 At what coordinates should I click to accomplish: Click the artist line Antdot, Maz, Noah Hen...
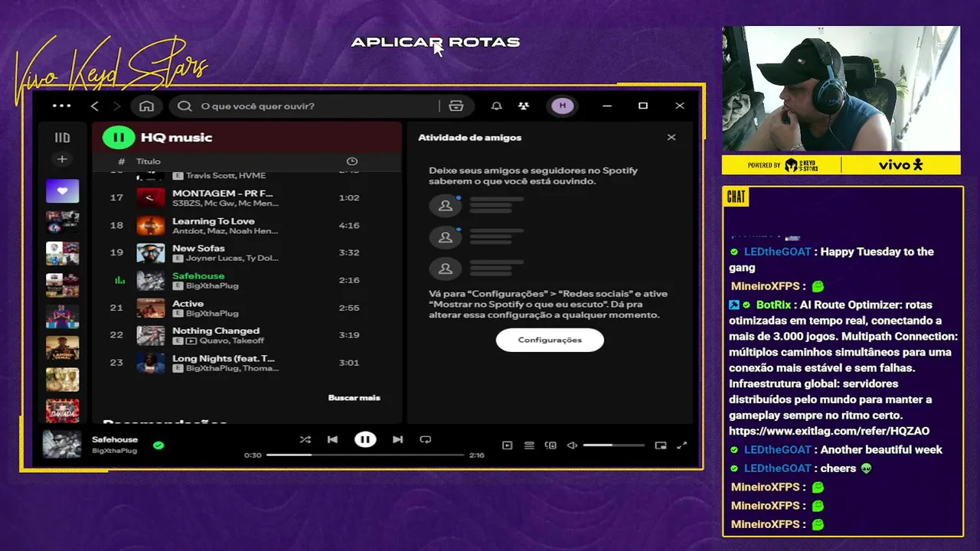tap(225, 231)
